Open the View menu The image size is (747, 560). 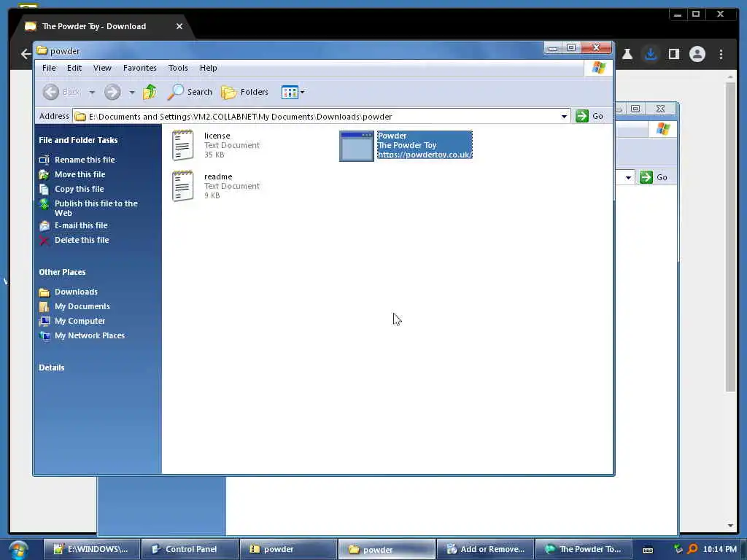click(102, 68)
